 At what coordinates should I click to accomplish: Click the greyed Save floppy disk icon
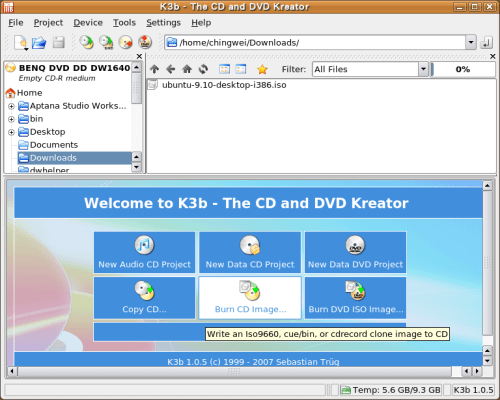(59, 42)
